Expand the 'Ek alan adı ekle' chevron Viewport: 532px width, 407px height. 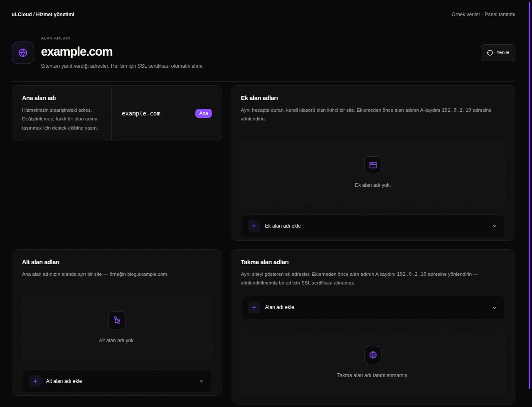tap(495, 226)
